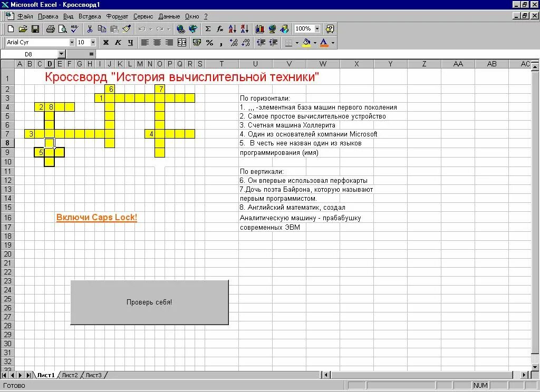Open the Окно menu

pyautogui.click(x=192, y=16)
